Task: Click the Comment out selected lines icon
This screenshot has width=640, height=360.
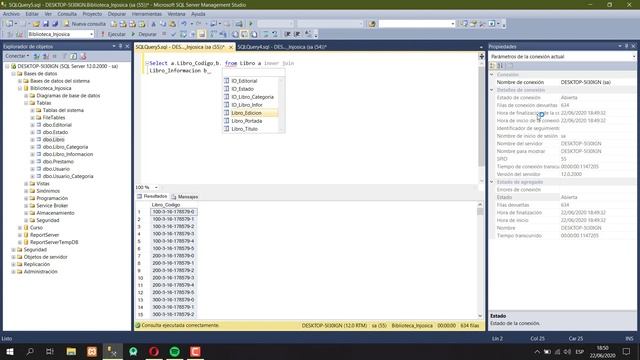Action: [266, 34]
